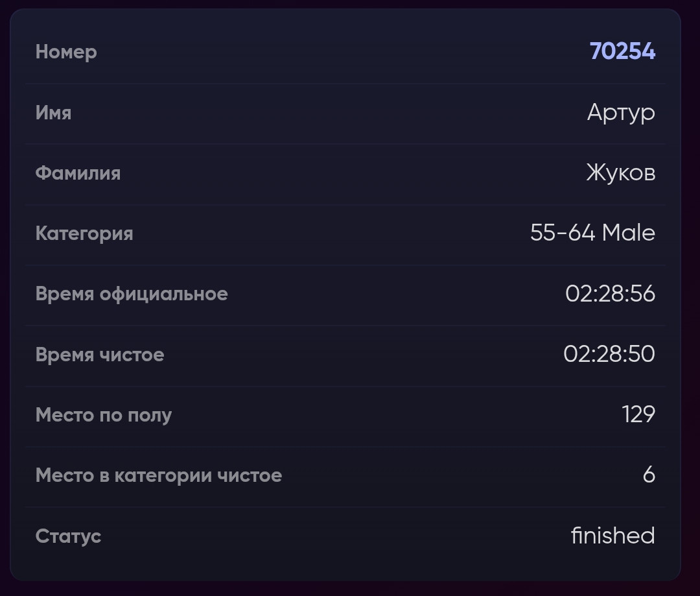
Task: Select the Номер label
Action: coord(66,53)
